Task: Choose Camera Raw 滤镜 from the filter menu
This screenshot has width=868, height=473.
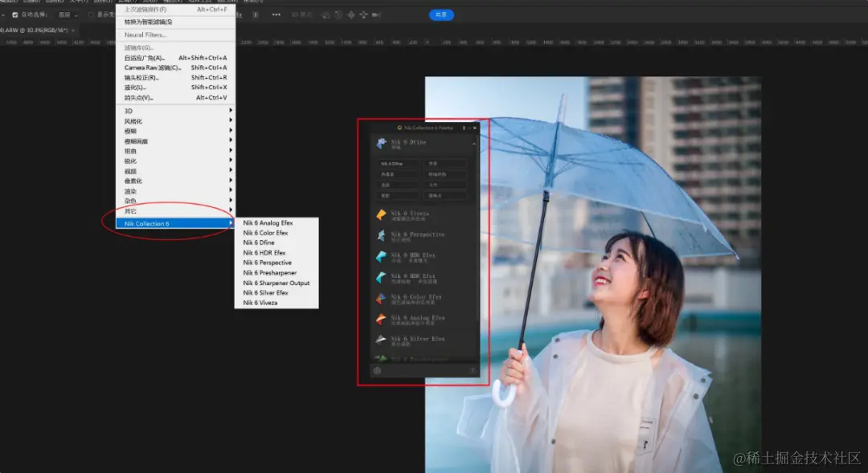Action: (x=153, y=67)
